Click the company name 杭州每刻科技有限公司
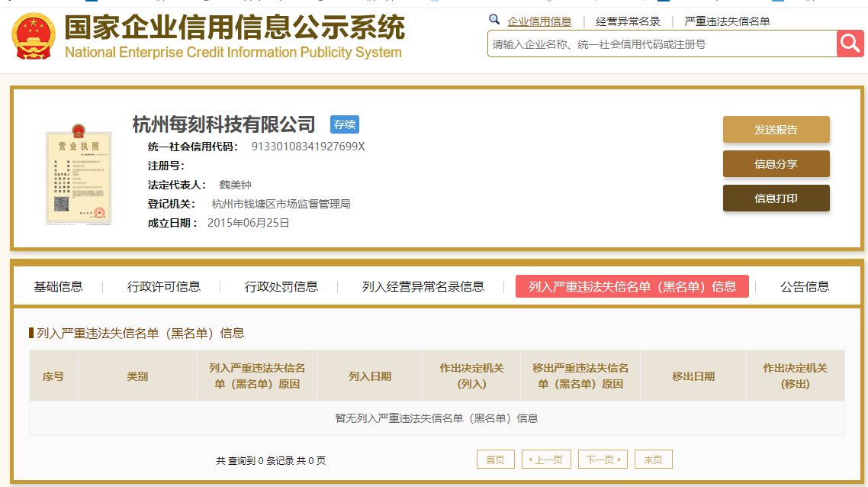Screen dimensions: 868x487 click(x=223, y=124)
